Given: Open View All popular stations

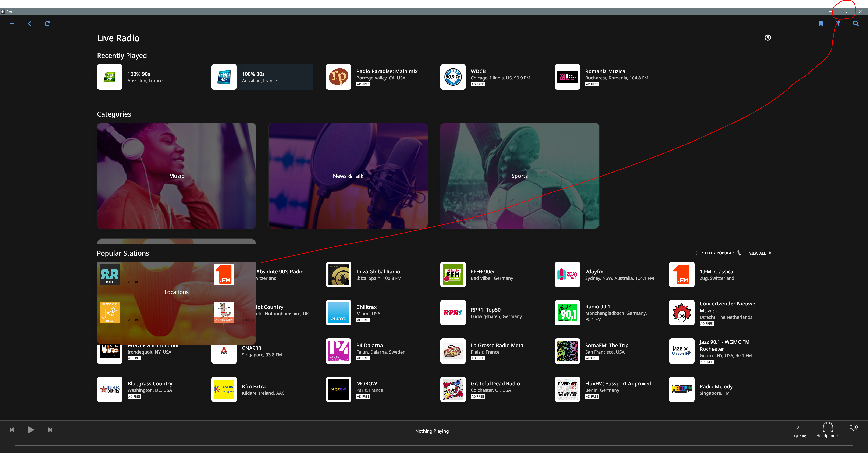Looking at the screenshot, I should click(760, 253).
